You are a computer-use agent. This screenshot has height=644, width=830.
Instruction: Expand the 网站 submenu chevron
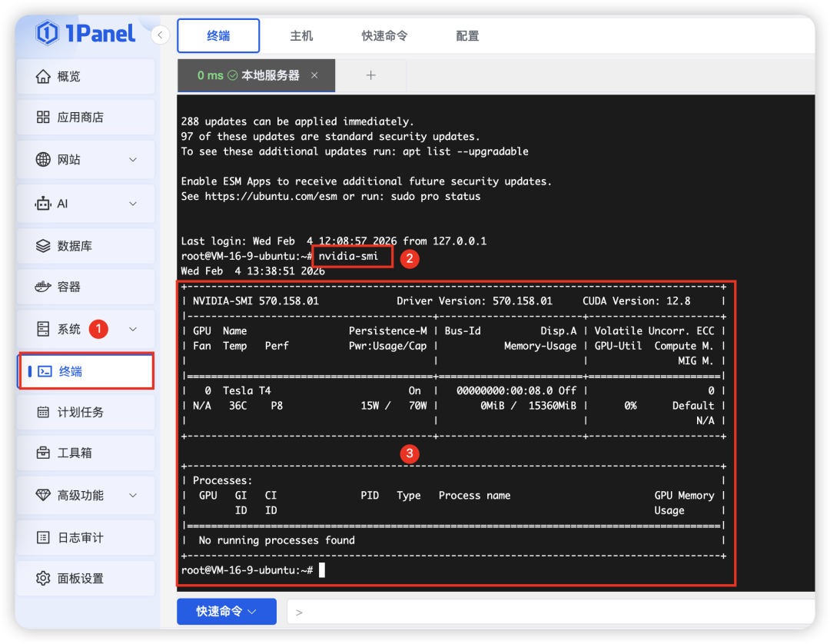[x=134, y=159]
